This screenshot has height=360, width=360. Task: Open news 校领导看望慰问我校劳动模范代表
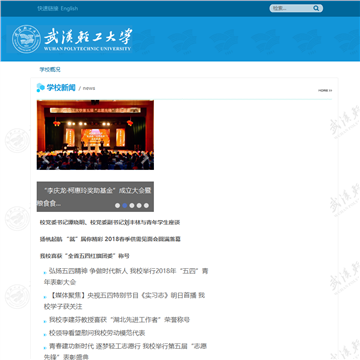pyautogui.click(x=97, y=333)
